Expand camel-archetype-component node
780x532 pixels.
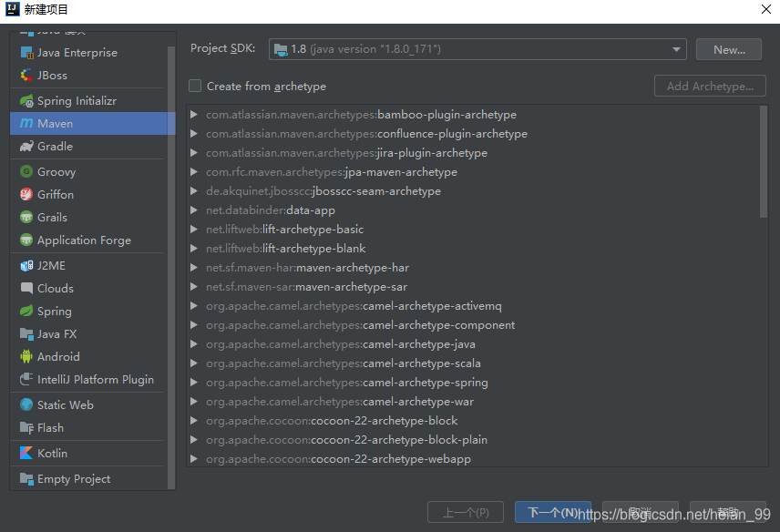(x=194, y=325)
